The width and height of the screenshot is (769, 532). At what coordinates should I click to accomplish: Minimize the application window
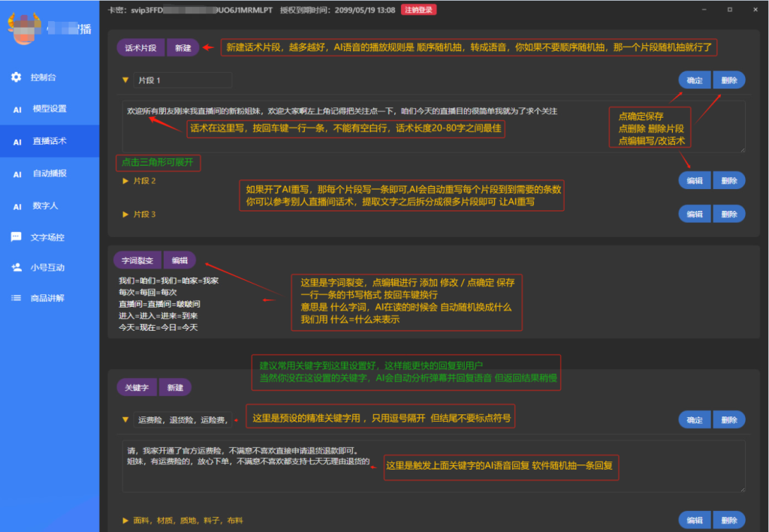coord(704,10)
